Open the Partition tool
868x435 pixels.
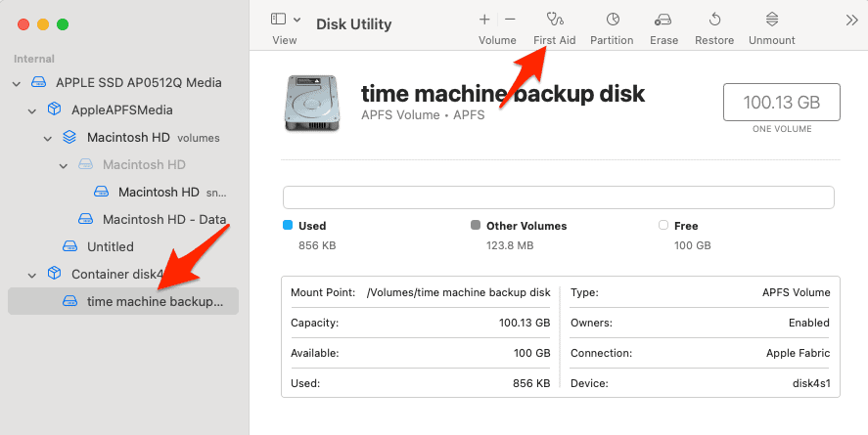tap(612, 20)
